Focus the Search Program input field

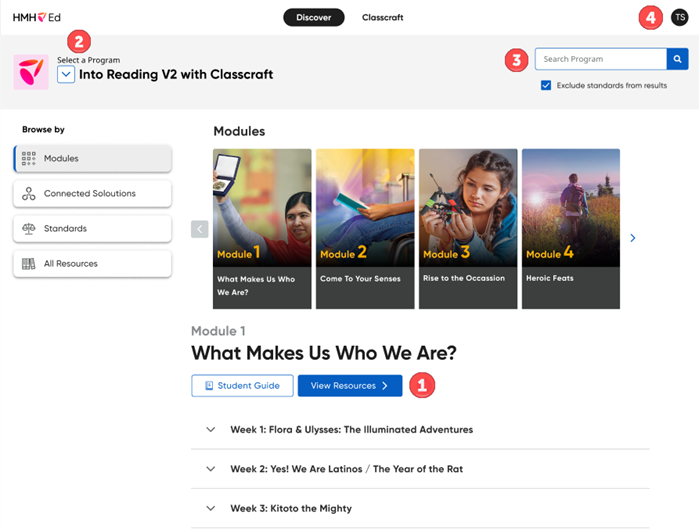(601, 59)
